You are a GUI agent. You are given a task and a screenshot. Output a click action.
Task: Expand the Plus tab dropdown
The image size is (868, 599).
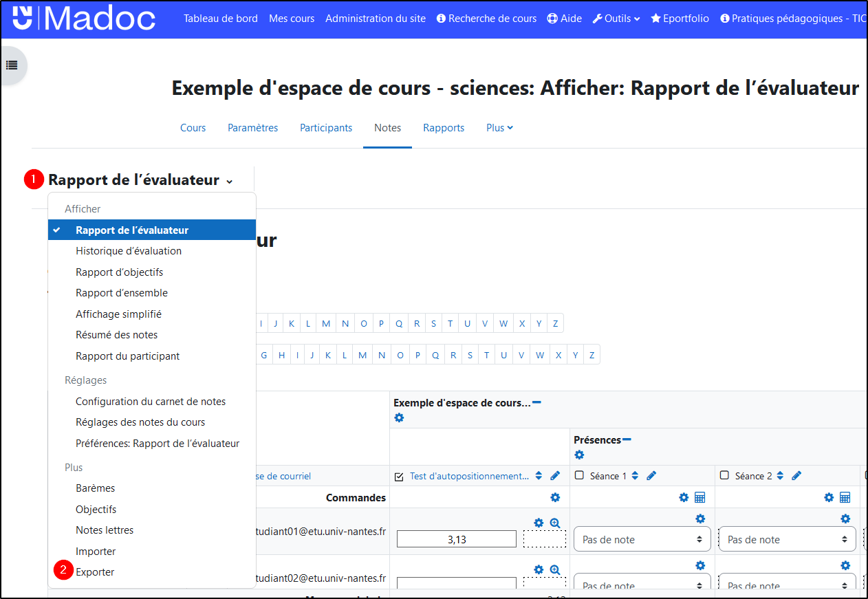click(x=499, y=127)
